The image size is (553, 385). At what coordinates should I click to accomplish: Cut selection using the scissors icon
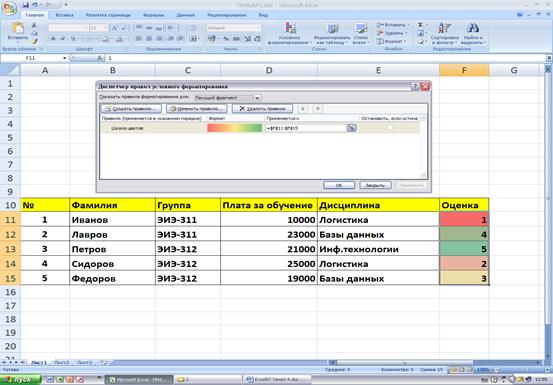[34, 25]
